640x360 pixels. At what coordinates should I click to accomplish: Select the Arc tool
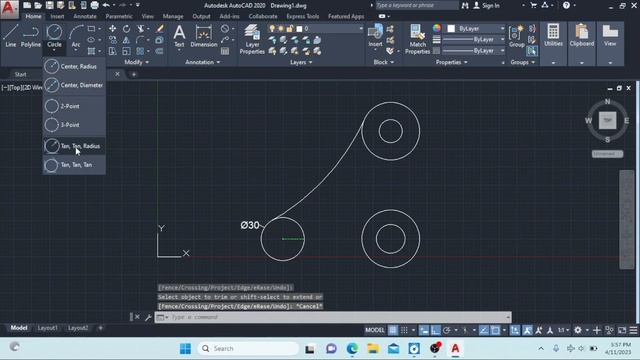coord(76,36)
